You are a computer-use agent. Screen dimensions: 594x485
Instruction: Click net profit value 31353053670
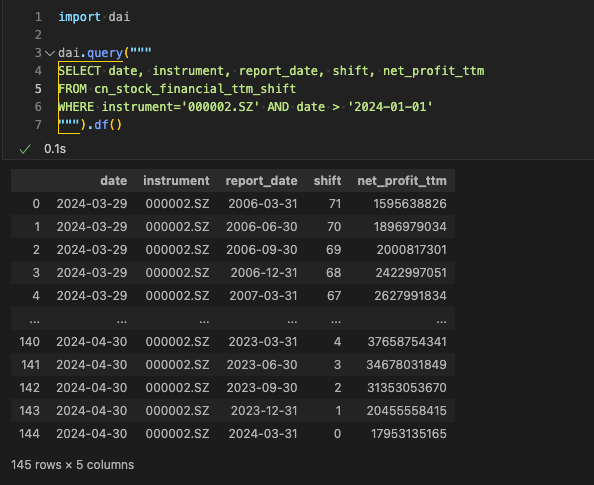pos(407,388)
